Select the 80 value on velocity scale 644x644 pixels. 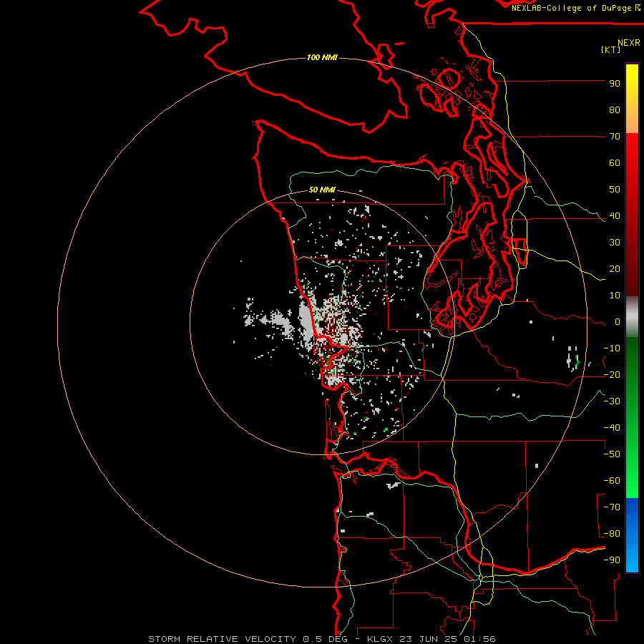615,110
